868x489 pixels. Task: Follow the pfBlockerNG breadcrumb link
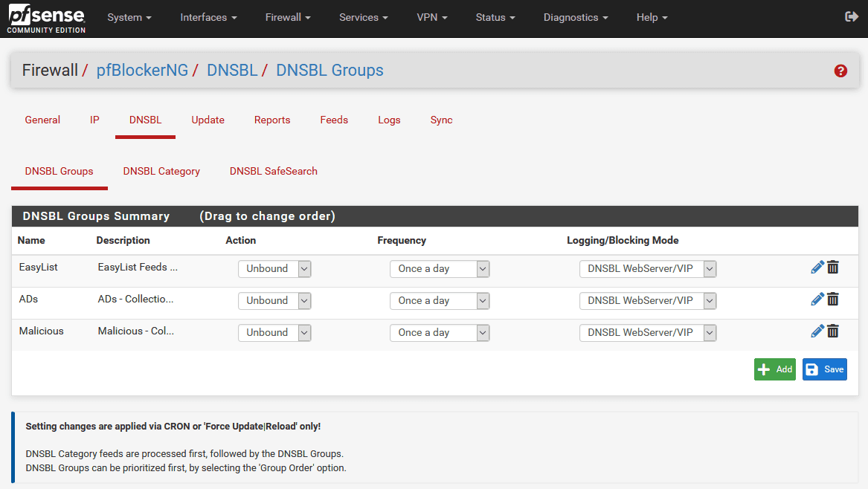142,71
